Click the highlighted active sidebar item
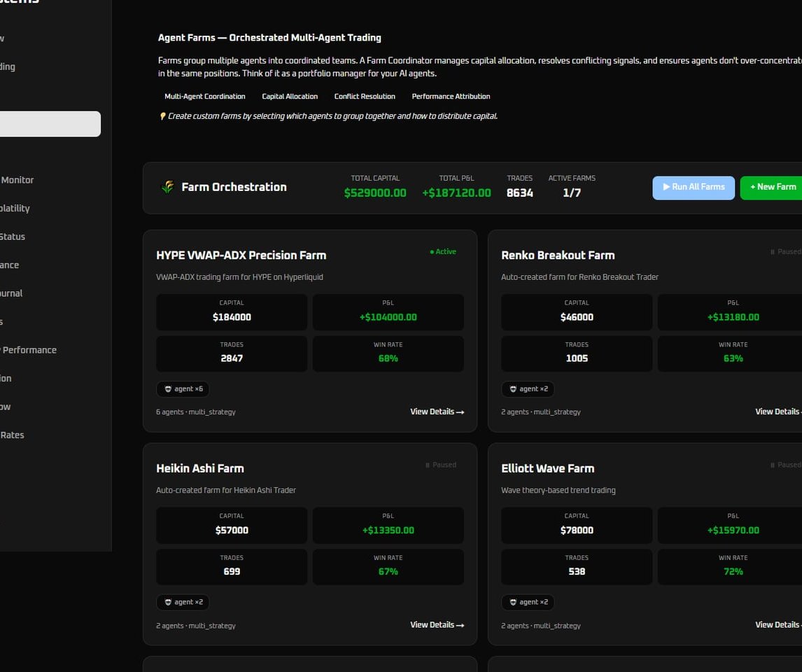Viewport: 802px width, 672px height. point(49,124)
